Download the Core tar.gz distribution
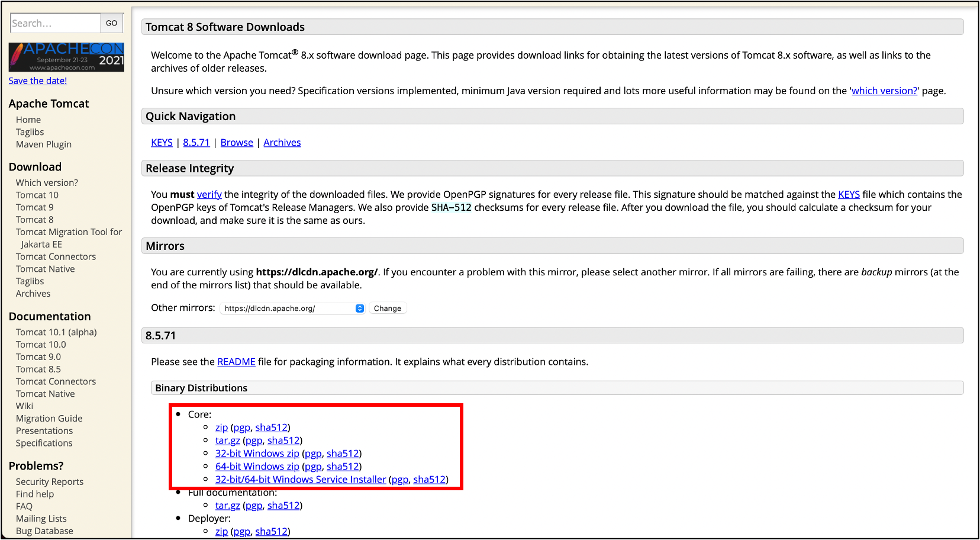Viewport: 980px width, 540px height. point(228,441)
